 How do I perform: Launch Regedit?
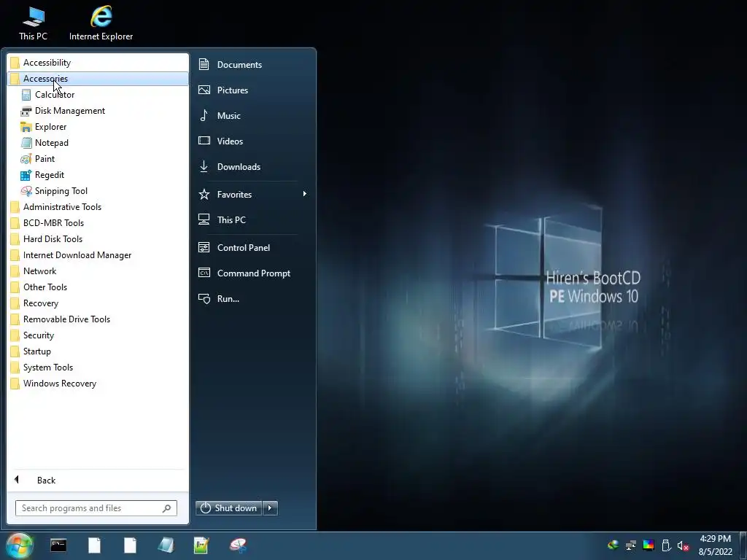coord(98,175)
